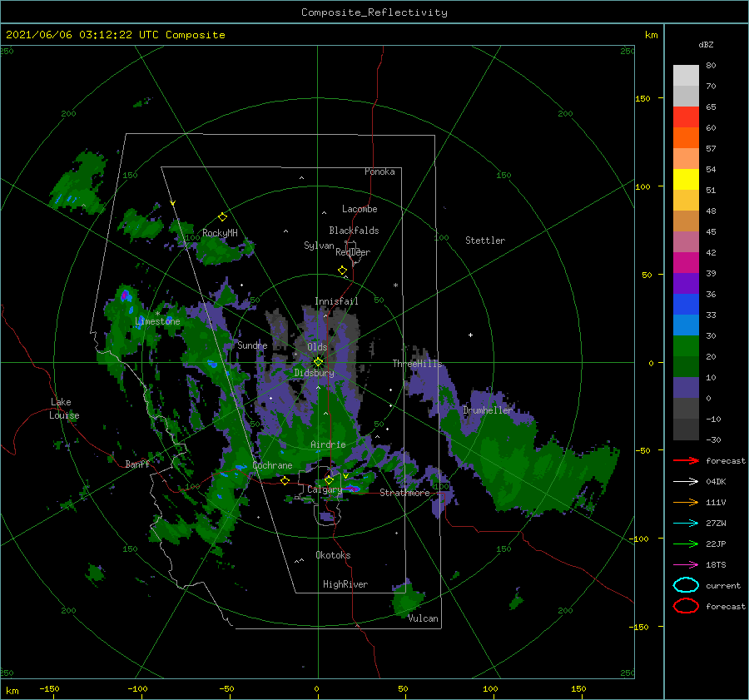Click the Blackfalds label
The image size is (749, 700).
tap(354, 231)
